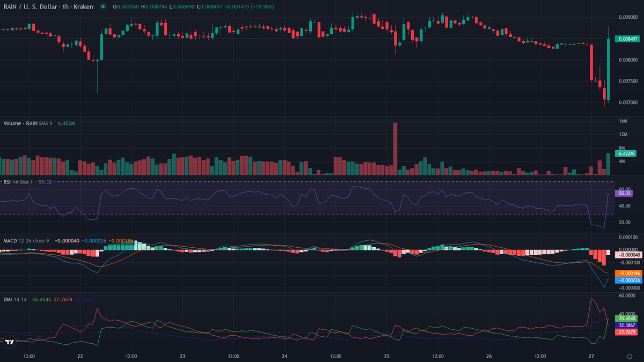644x362 pixels.
Task: Click the purple 55.32 RSI scale label
Action: 624,193
